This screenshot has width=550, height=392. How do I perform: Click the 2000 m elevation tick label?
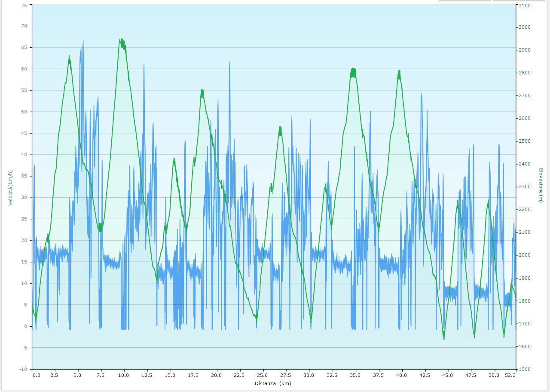tap(524, 255)
